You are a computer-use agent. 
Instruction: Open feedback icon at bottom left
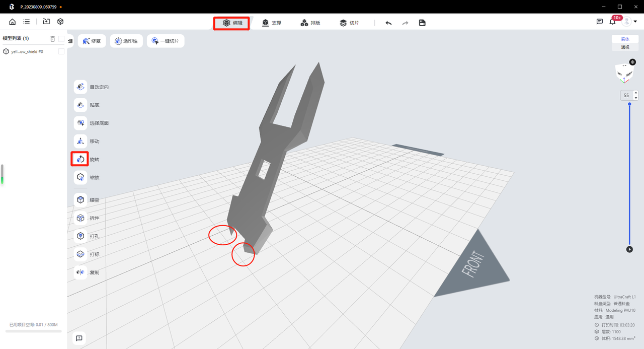click(79, 338)
